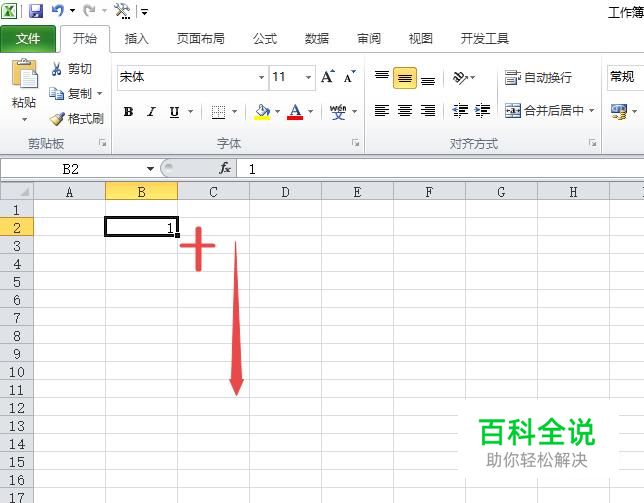
Task: Switch to the 公式 (Formulas) tab
Action: 265,39
